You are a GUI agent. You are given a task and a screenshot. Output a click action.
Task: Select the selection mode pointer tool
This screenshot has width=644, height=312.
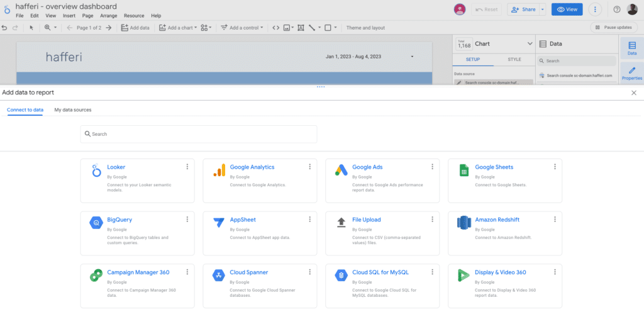click(x=31, y=28)
